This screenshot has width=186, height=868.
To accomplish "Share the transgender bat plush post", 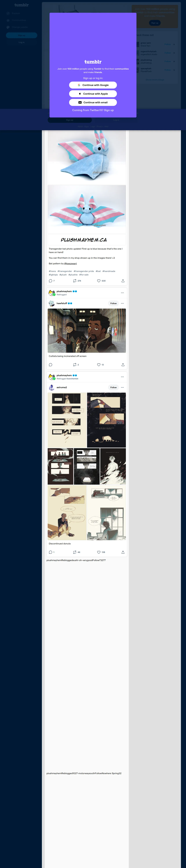I will (x=123, y=281).
